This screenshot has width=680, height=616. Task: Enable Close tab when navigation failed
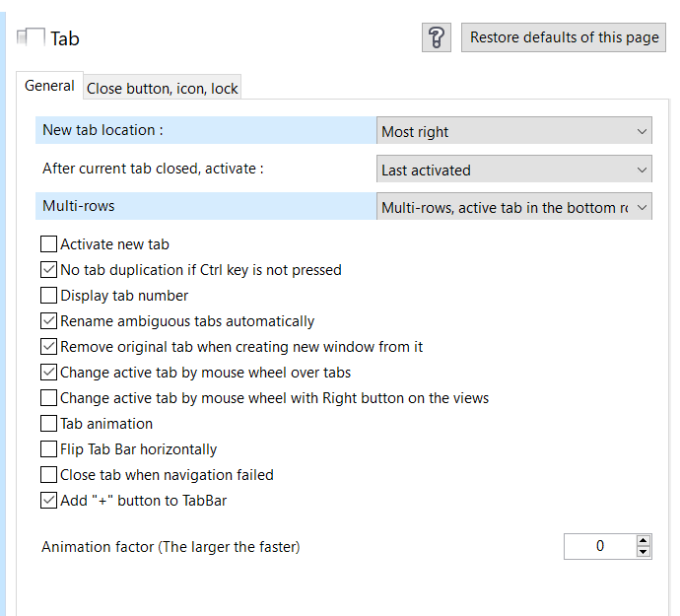[x=48, y=474]
